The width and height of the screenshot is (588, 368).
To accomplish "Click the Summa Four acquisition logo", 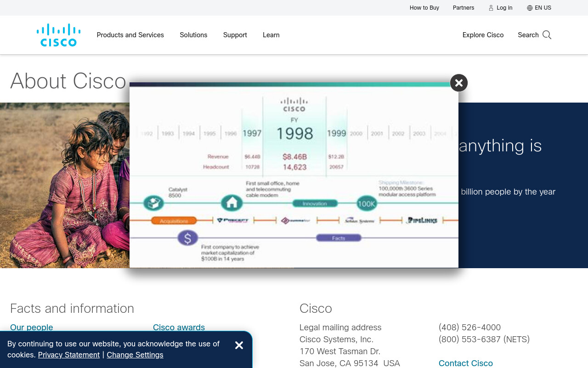I will pyautogui.click(x=296, y=220).
